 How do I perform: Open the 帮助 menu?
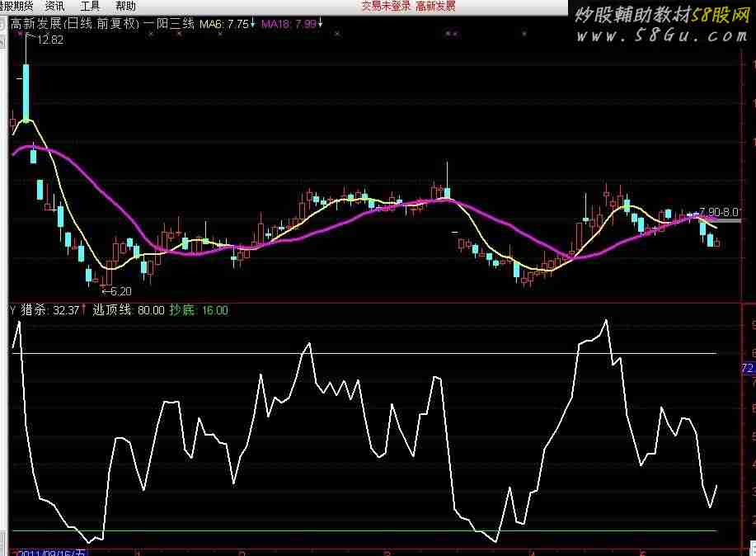point(125,6)
